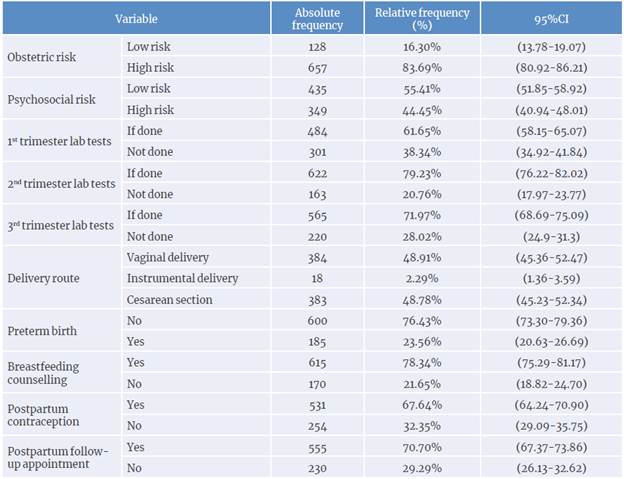Click the "Absolute frequency" column header
The height and width of the screenshot is (479, 624).
tap(318, 19)
